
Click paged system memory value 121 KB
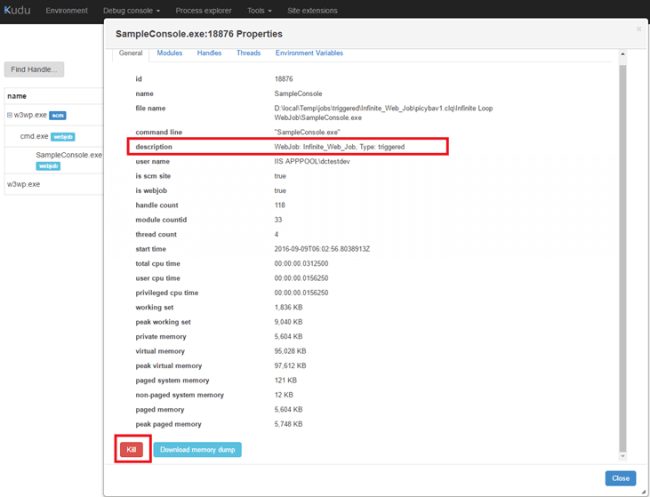[x=286, y=380]
